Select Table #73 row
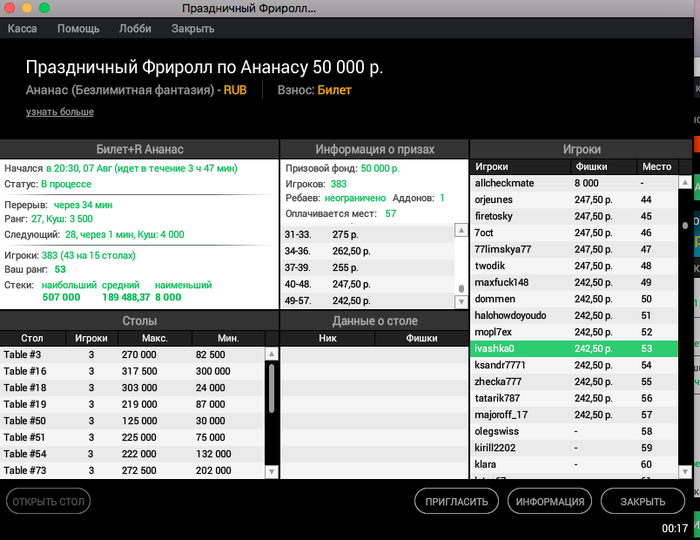The height and width of the screenshot is (540, 700). point(133,470)
